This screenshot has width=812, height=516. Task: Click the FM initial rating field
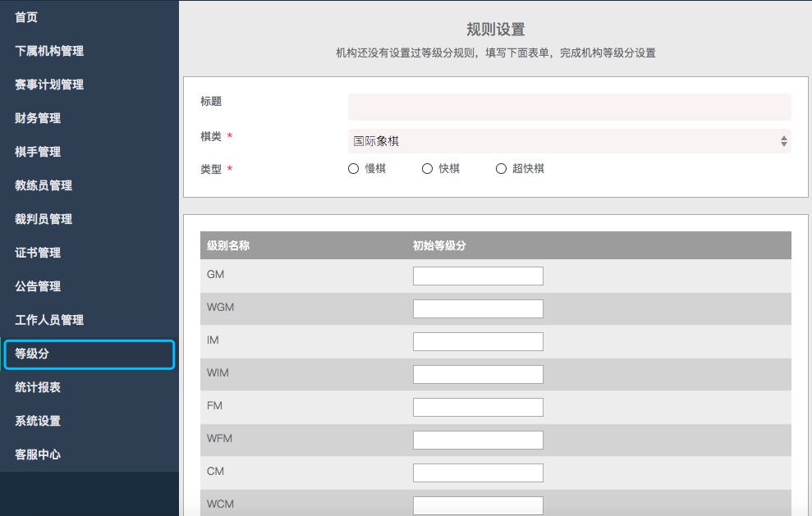coord(478,408)
